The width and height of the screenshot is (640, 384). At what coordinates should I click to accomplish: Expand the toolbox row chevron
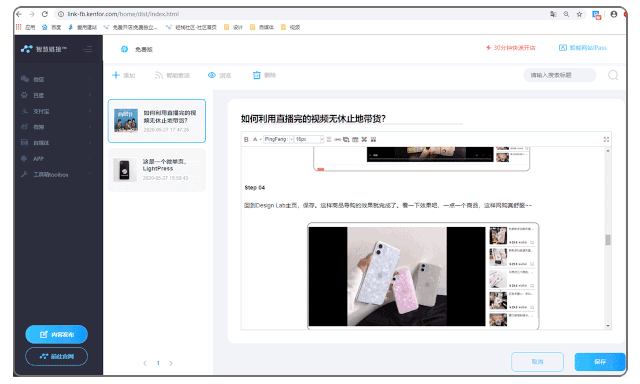(x=90, y=175)
